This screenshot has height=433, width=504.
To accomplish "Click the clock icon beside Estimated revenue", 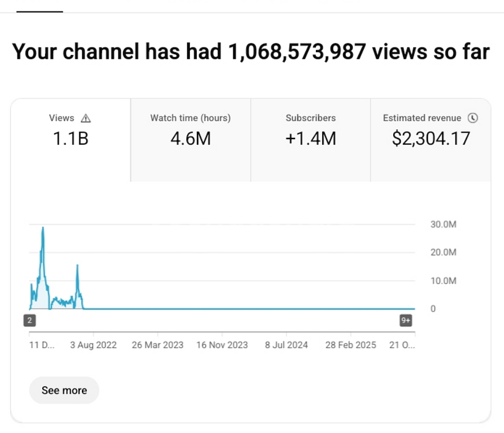I will tap(472, 118).
